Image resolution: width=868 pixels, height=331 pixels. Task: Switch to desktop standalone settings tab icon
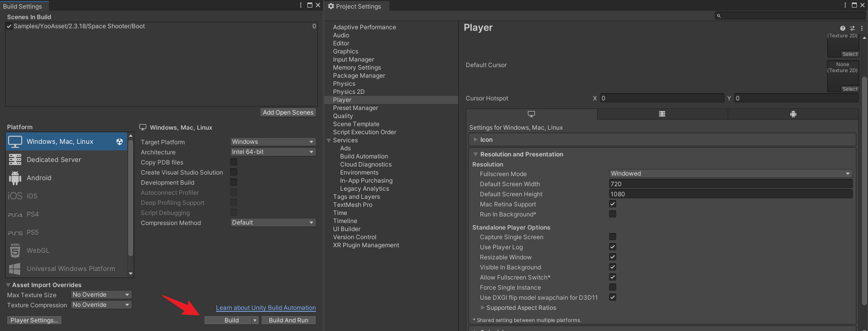531,114
